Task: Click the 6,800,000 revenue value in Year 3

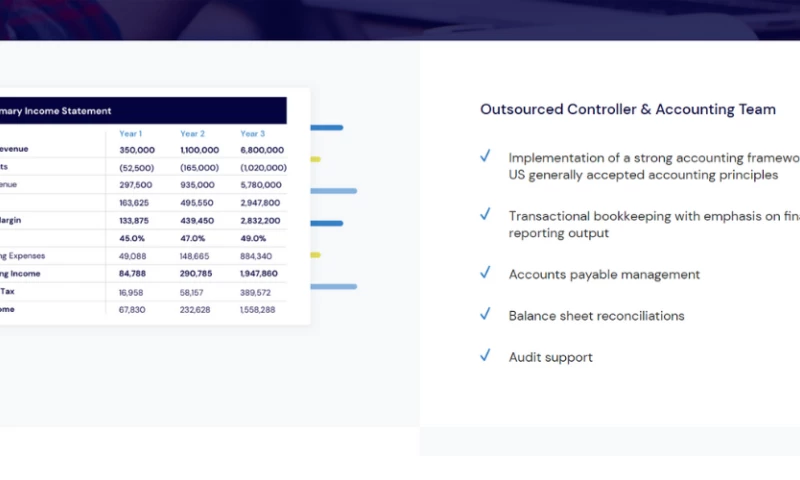Action: click(x=261, y=150)
